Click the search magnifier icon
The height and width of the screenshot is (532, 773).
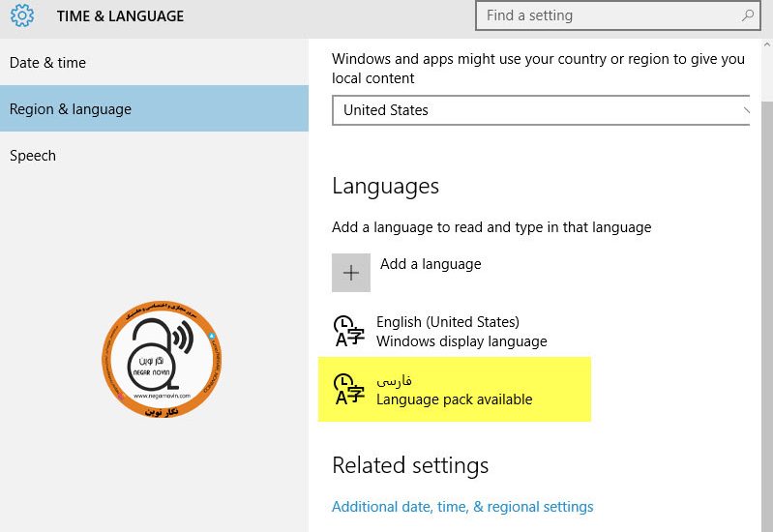coord(748,15)
